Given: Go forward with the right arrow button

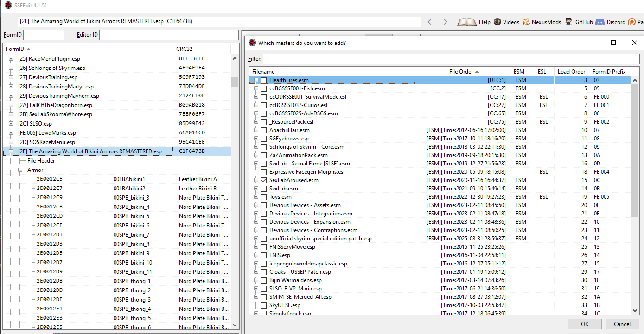Looking at the screenshot, I should click(445, 22).
